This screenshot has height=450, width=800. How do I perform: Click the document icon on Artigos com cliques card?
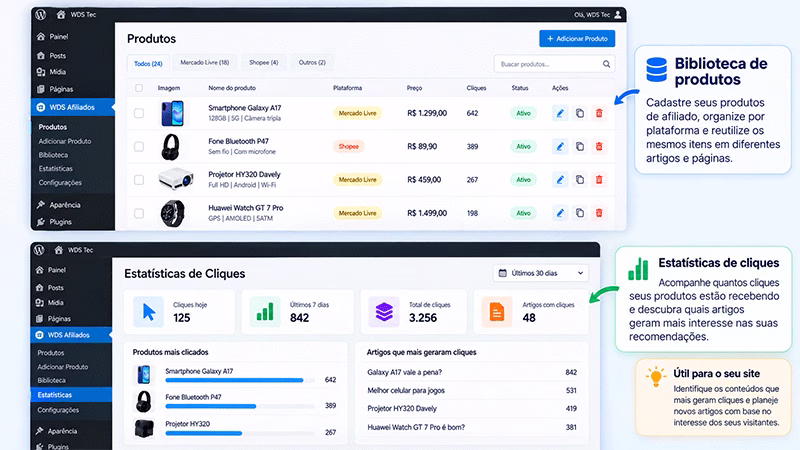(497, 312)
